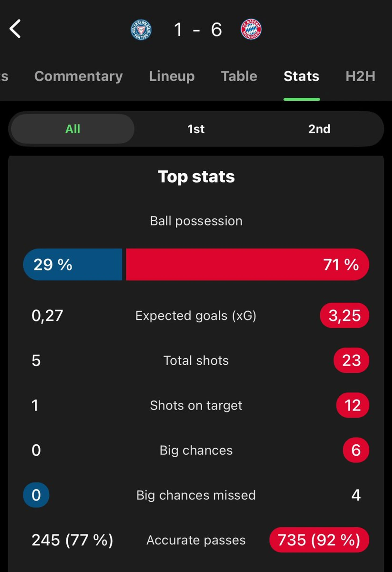This screenshot has height=572, width=392.
Task: Tap the blue 29 % possession bar
Action: pos(72,264)
